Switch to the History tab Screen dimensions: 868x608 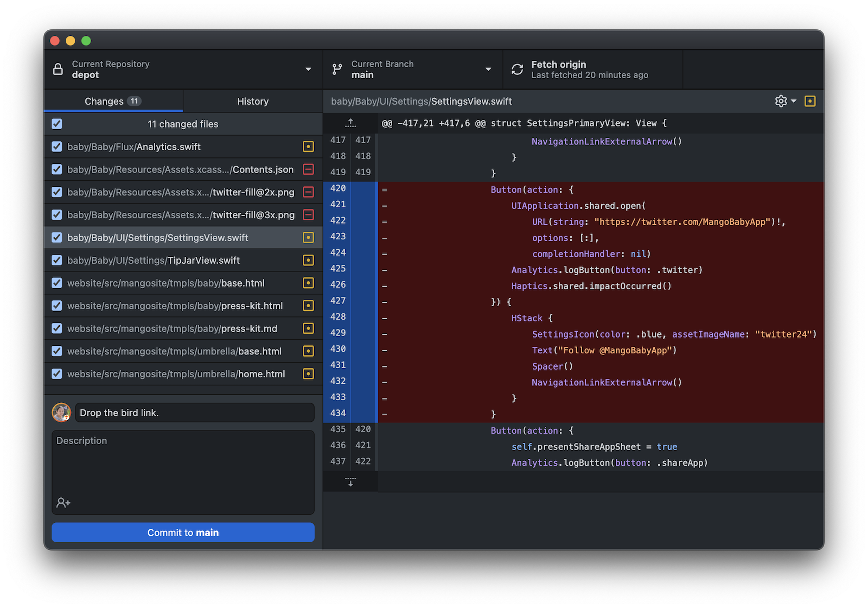point(252,102)
